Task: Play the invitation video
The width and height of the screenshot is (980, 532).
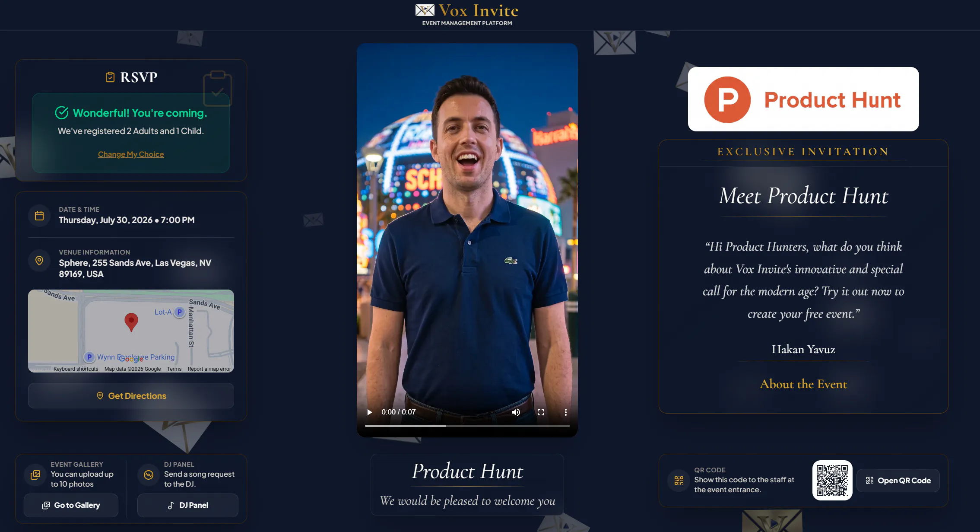Action: pos(369,412)
